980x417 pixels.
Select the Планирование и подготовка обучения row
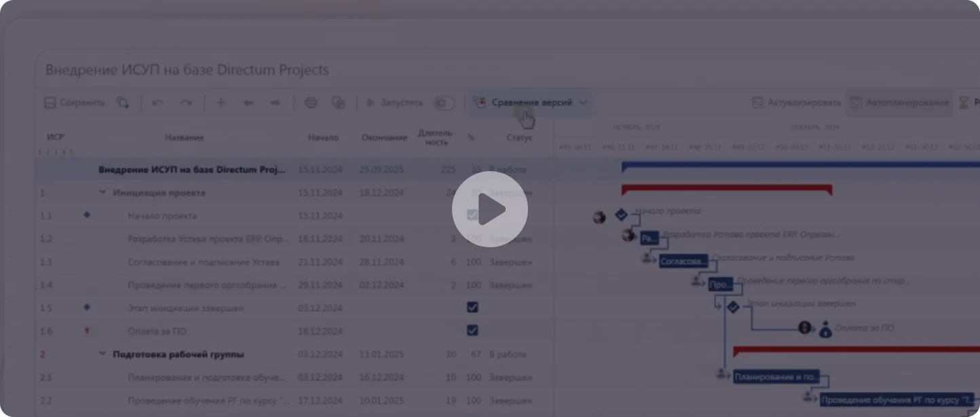click(294, 378)
